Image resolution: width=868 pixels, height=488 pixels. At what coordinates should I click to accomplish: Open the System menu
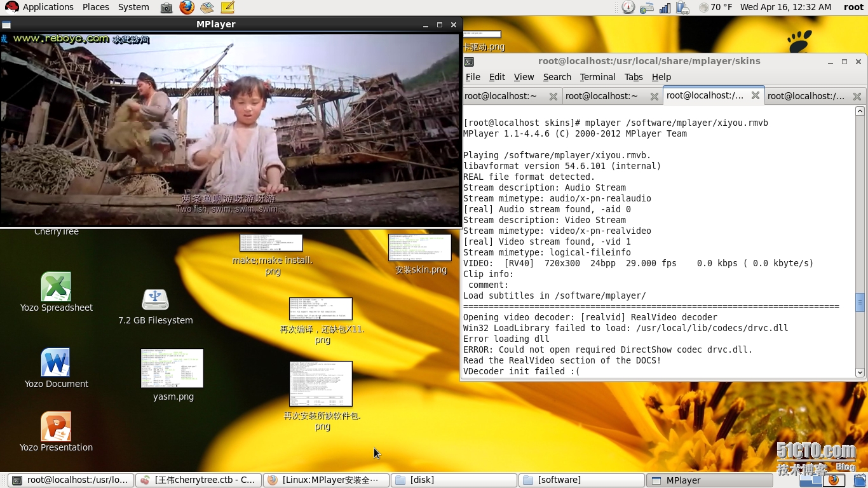[133, 7]
